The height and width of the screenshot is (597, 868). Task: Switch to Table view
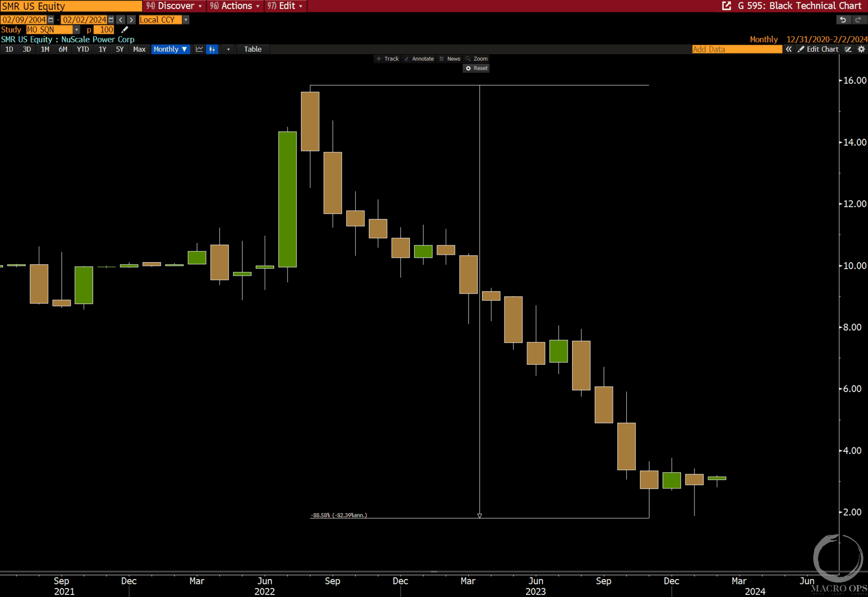point(253,49)
